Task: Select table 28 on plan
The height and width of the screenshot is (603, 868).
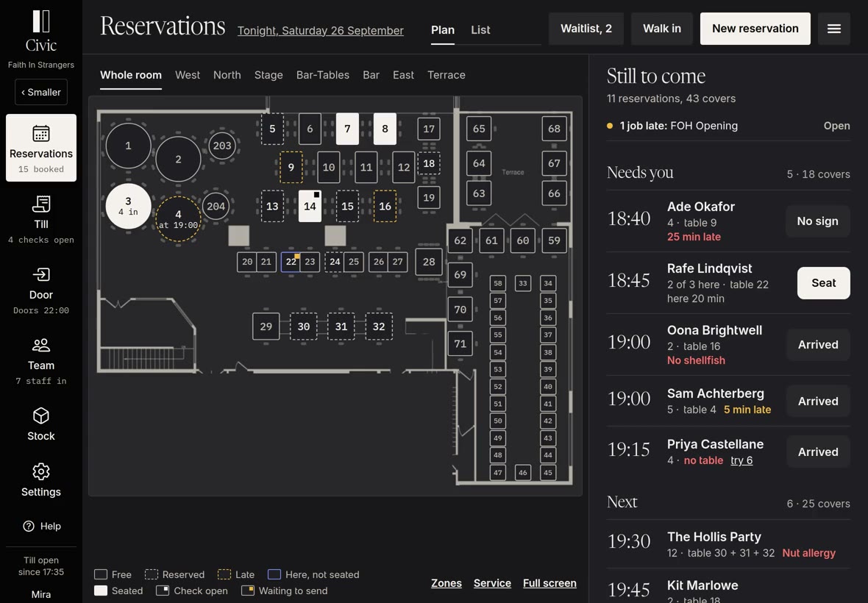Action: pos(429,262)
